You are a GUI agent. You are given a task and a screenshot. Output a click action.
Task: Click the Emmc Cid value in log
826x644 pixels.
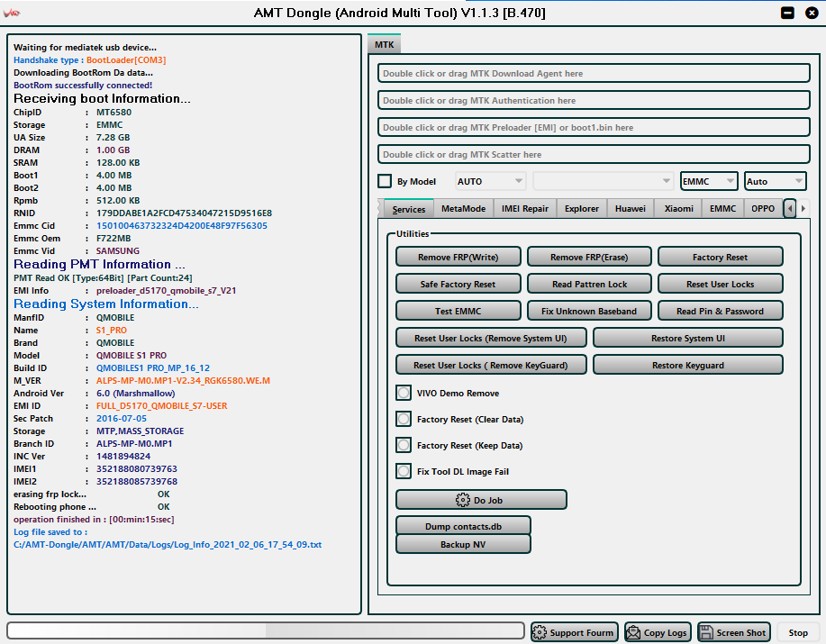tap(182, 225)
